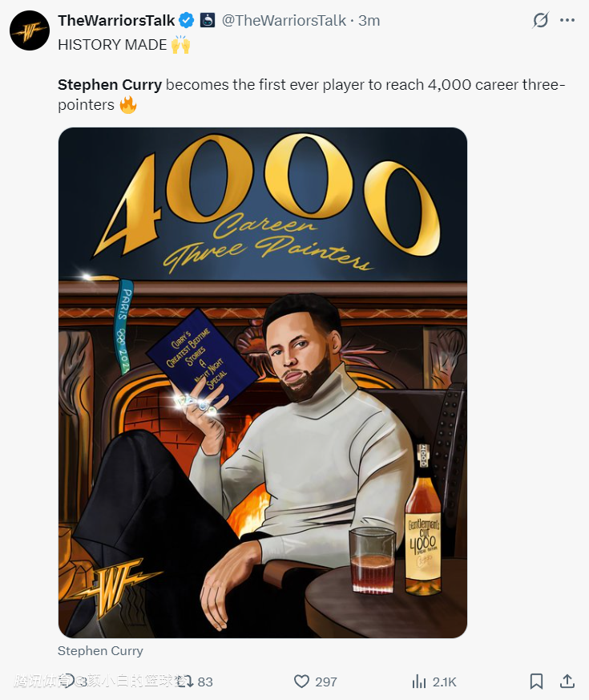Click the Stephen Curry caption below the image
Image resolution: width=589 pixels, height=700 pixels.
coord(100,650)
